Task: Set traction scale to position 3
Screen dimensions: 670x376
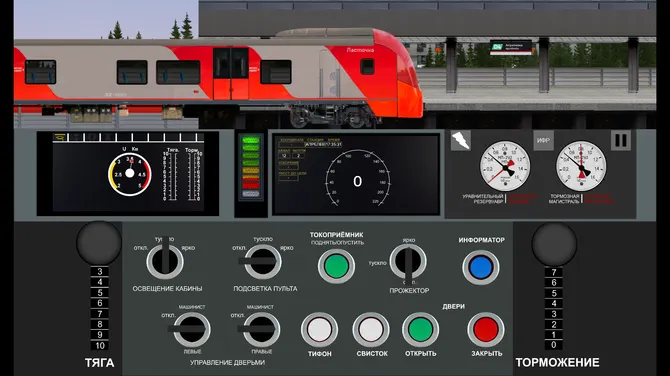Action: 100,271
